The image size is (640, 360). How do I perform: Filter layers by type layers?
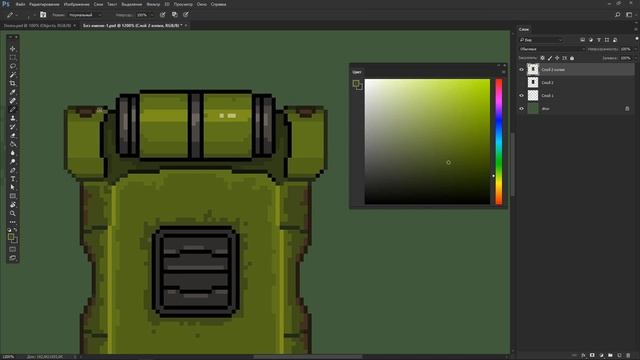599,40
